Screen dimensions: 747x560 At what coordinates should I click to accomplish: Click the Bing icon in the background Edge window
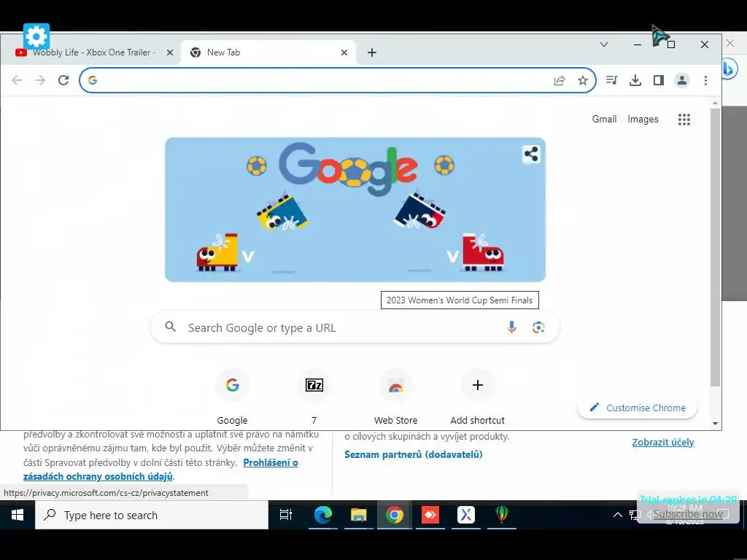(729, 69)
